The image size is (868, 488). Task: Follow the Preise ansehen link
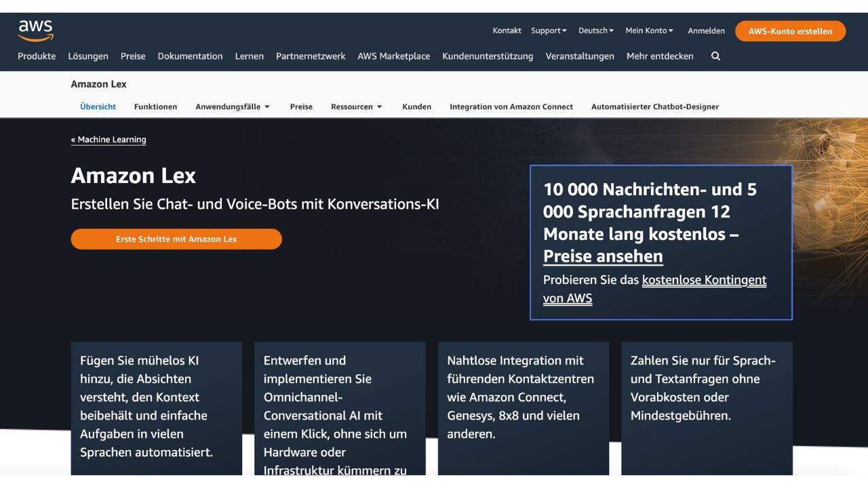point(602,256)
